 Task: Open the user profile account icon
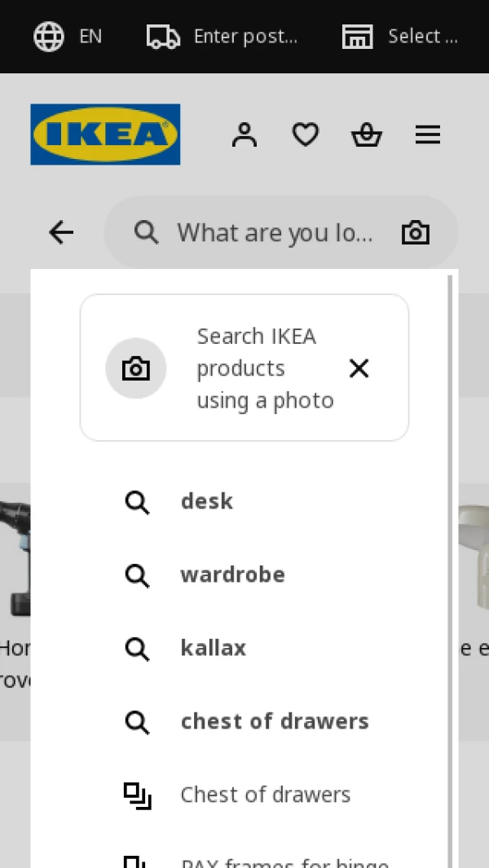point(244,134)
